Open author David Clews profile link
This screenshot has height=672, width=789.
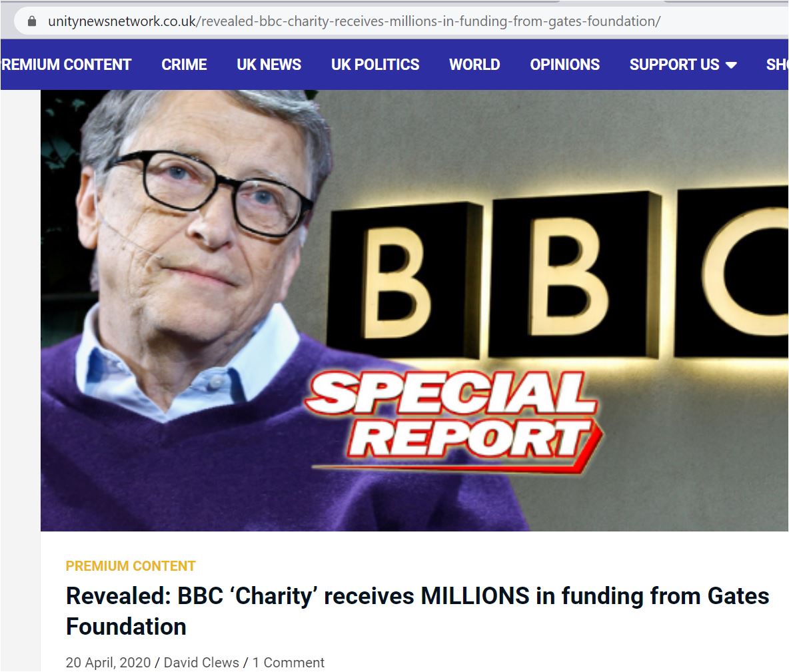pos(201,663)
